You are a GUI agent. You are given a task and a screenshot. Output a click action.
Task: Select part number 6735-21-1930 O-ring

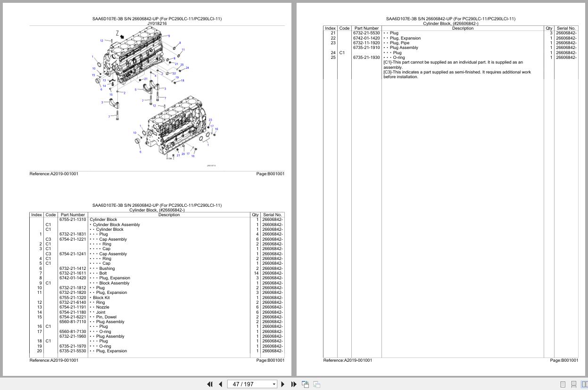point(366,57)
